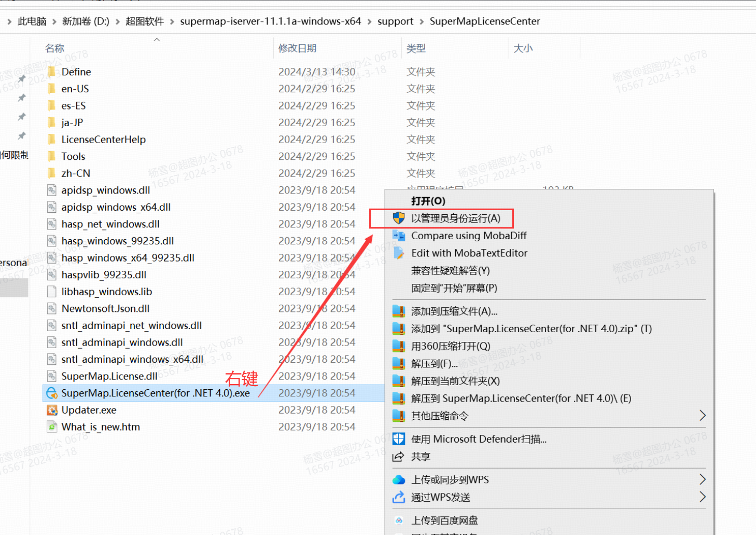Screen dimensions: 756x535
Task: Click the apidsp_windows.dll file icon
Action: [51, 190]
